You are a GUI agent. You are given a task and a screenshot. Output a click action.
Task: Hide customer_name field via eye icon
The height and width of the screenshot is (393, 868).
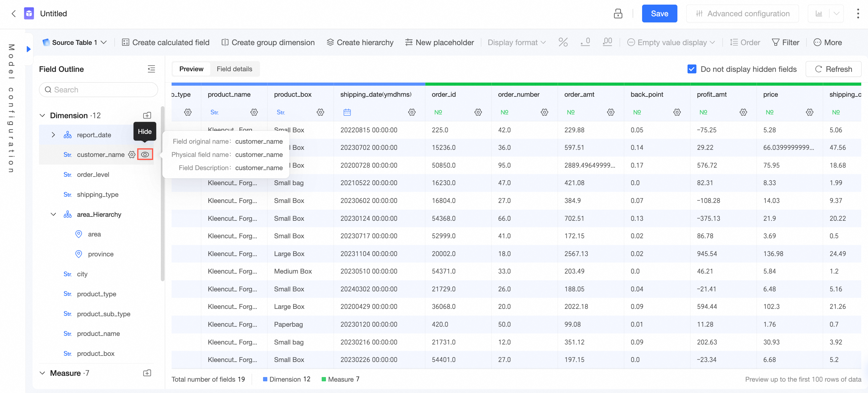pyautogui.click(x=145, y=154)
